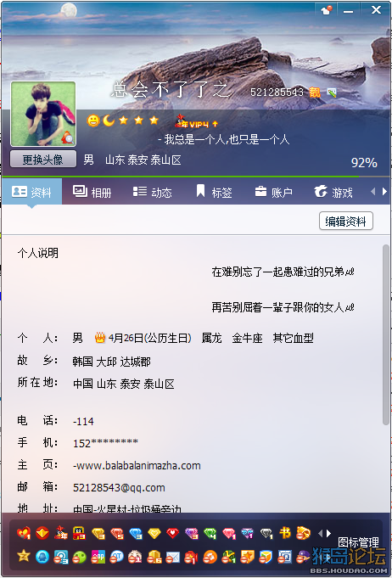Click the 更换头像 button
The image size is (392, 578).
pyautogui.click(x=43, y=160)
